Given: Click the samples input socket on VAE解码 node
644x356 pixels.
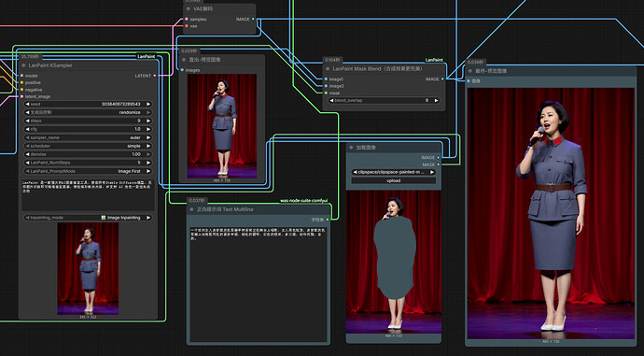Looking at the screenshot, I should point(187,20).
